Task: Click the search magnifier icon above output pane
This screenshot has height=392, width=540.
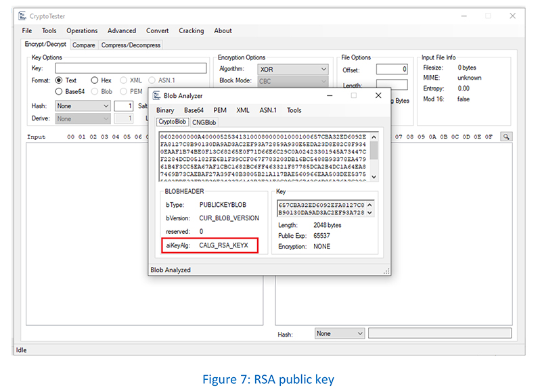Action: [x=506, y=137]
